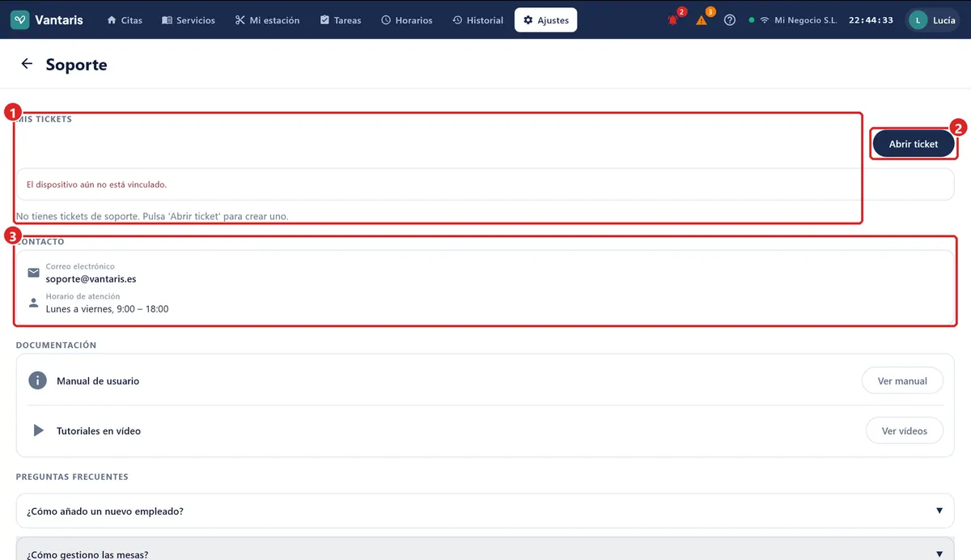Expand '¿Cómo añado un nuevo empleado?' question
Image resolution: width=971 pixels, height=560 pixels.
(x=485, y=511)
